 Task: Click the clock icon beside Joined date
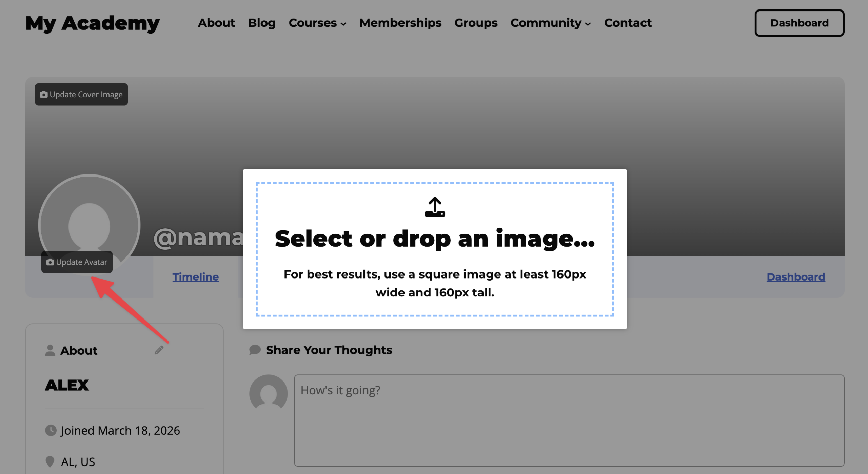[x=51, y=430]
